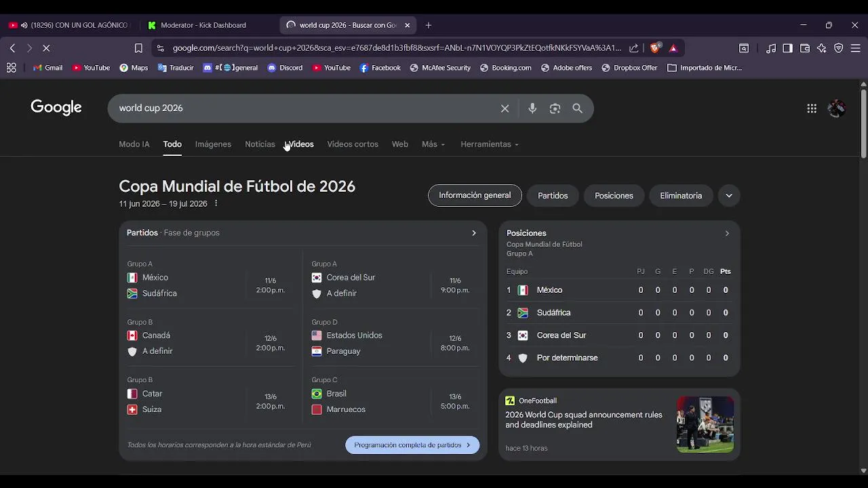The height and width of the screenshot is (488, 868).
Task: Select the Posiciones chip
Action: point(614,195)
